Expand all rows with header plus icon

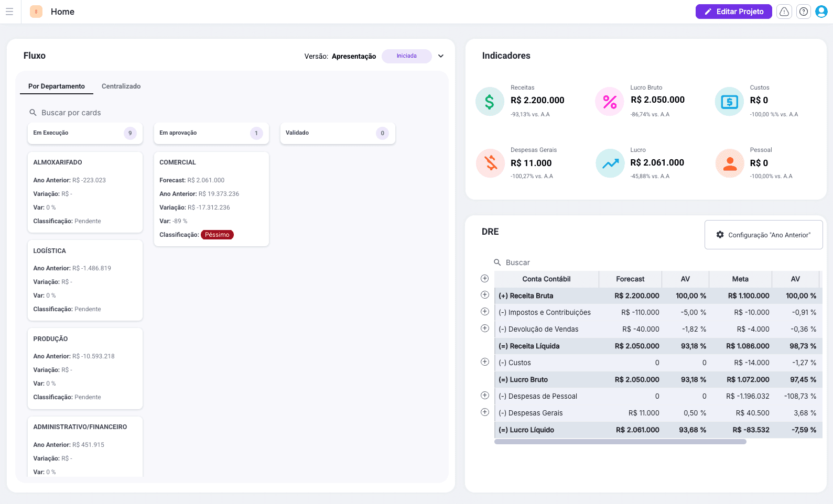(x=485, y=278)
